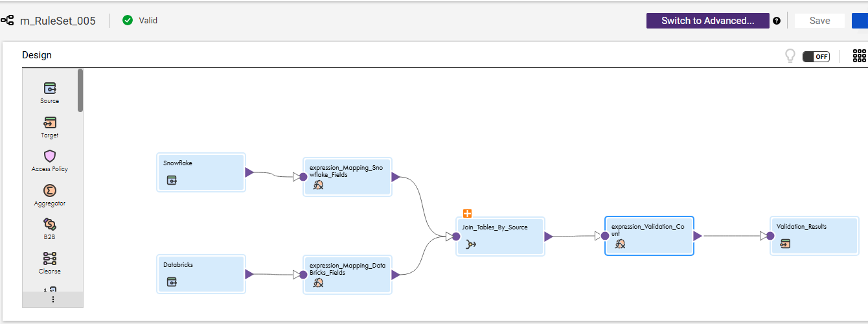Open help icon next to Switch to Advanced
868x324 pixels.
776,21
